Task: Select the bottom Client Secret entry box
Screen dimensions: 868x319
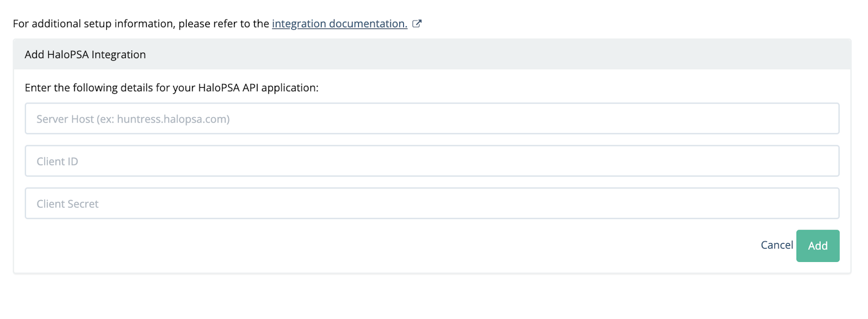Action: click(432, 203)
